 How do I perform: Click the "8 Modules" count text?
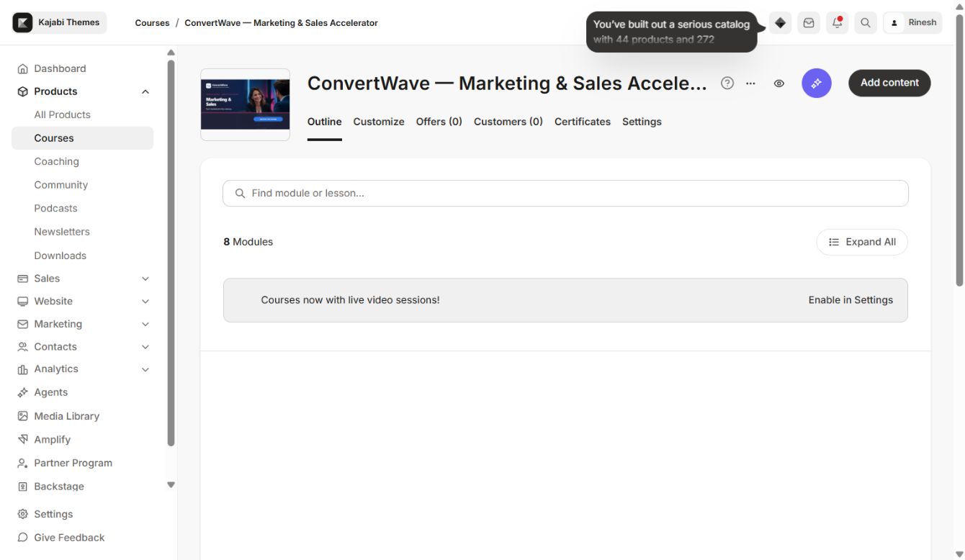coord(248,242)
